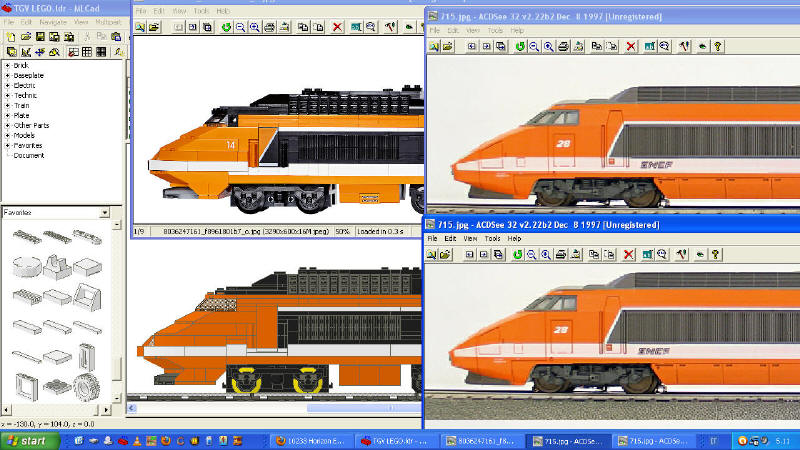Click the Print icon in bottom-right ACDSee window
The image size is (800, 450).
(561, 255)
